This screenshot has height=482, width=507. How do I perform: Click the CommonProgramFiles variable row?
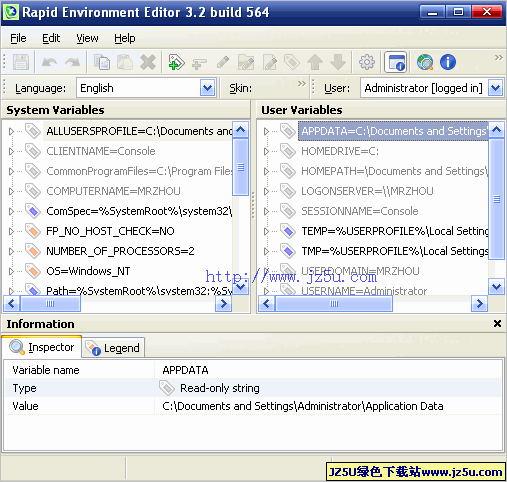[x=139, y=171]
